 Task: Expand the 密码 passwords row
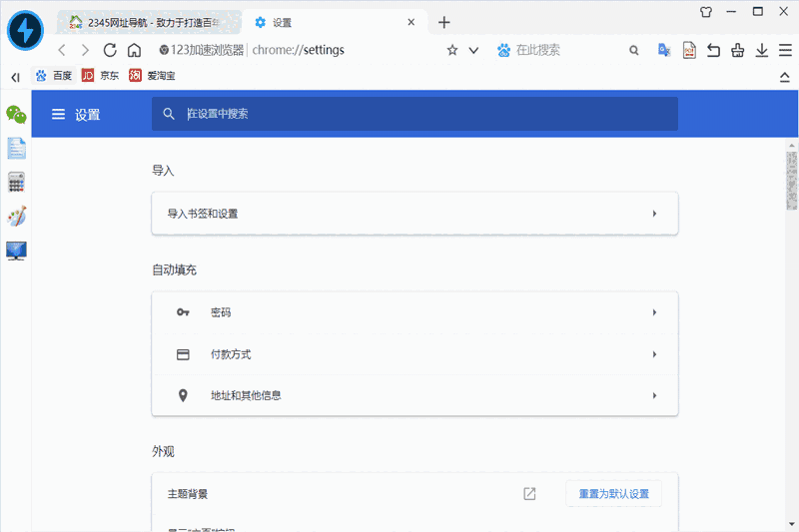(x=414, y=312)
